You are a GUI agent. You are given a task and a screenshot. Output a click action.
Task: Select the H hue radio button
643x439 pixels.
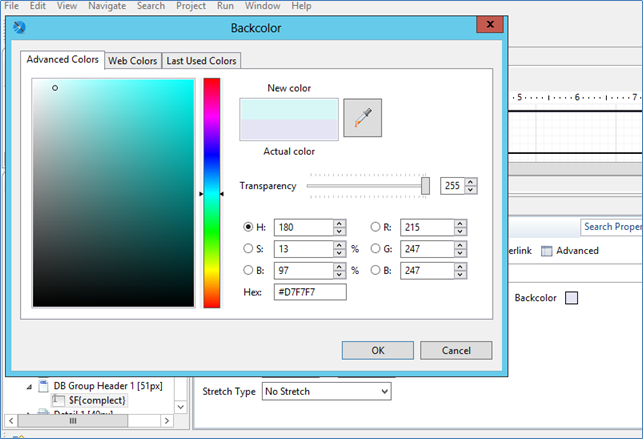(x=248, y=227)
